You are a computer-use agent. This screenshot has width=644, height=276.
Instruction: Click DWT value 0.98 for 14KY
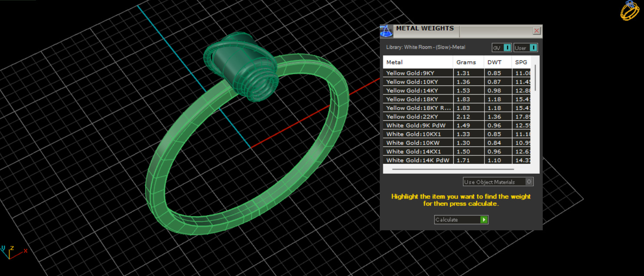pos(494,91)
